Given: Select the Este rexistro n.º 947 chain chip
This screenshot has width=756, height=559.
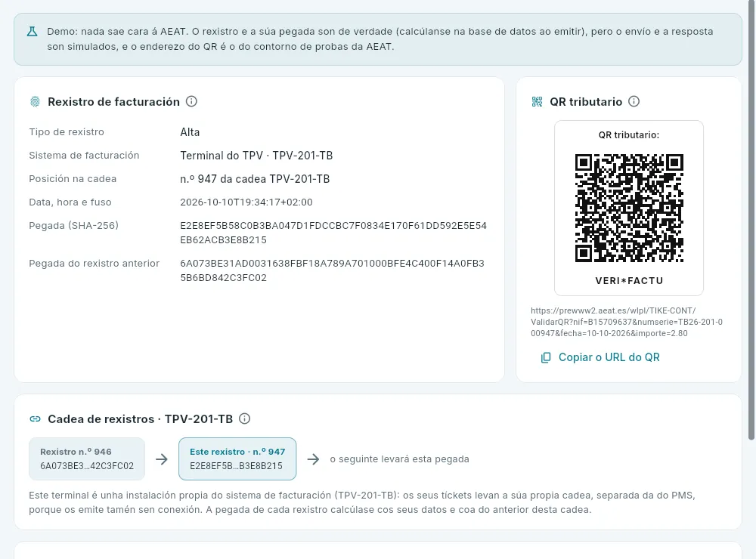Looking at the screenshot, I should coord(237,459).
